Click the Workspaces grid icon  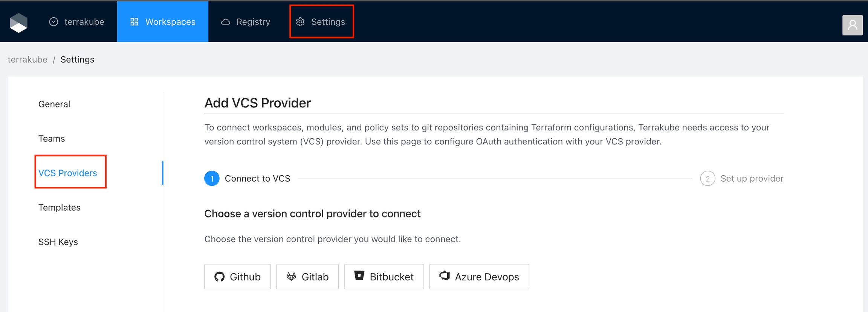tap(134, 22)
